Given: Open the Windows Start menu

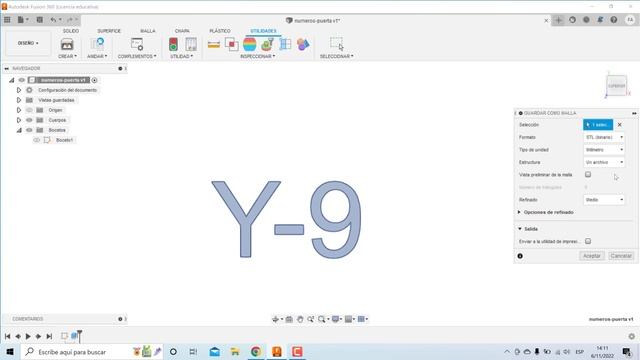Looking at the screenshot, I should (x=10, y=352).
